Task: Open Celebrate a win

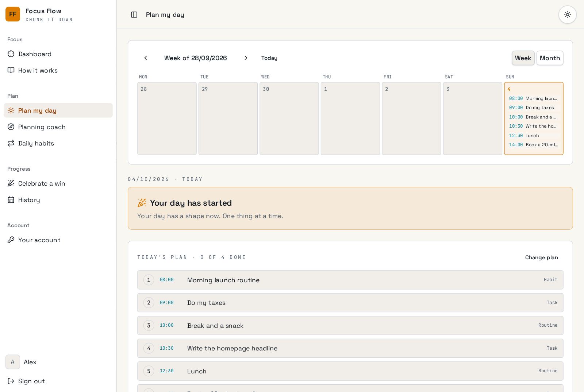Action: (58, 183)
